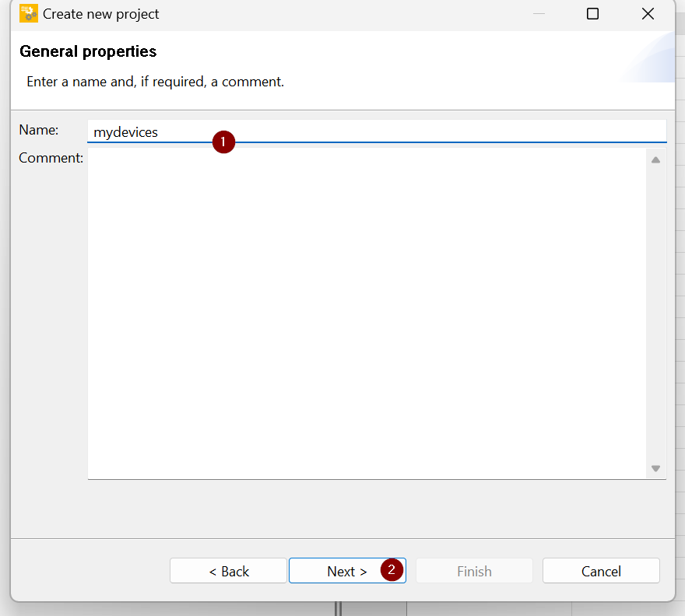Viewport: 685px width, 616px height.
Task: Click the project wizard icon in title bar
Action: pyautogui.click(x=28, y=13)
